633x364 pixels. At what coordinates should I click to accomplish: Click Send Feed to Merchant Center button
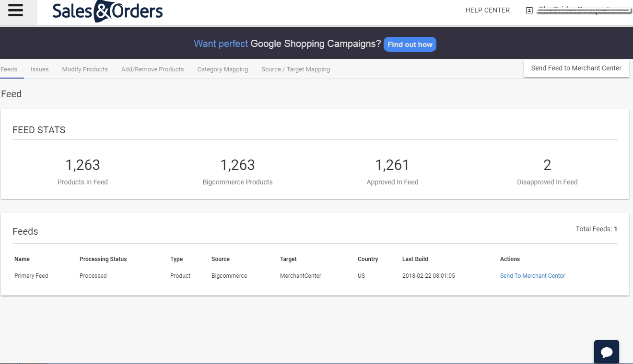(576, 68)
